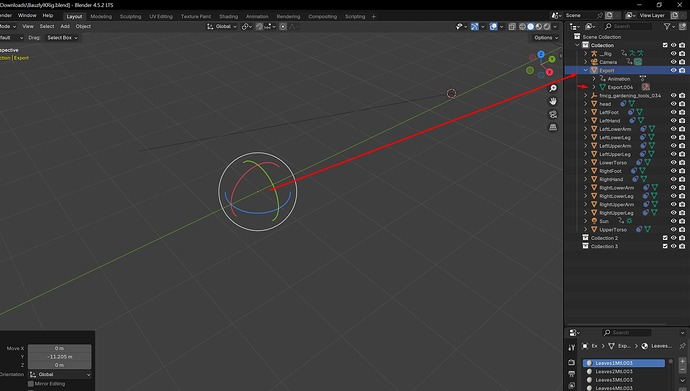This screenshot has height=391, width=690.
Task: Toggle the camera view icon
Action: tap(553, 114)
